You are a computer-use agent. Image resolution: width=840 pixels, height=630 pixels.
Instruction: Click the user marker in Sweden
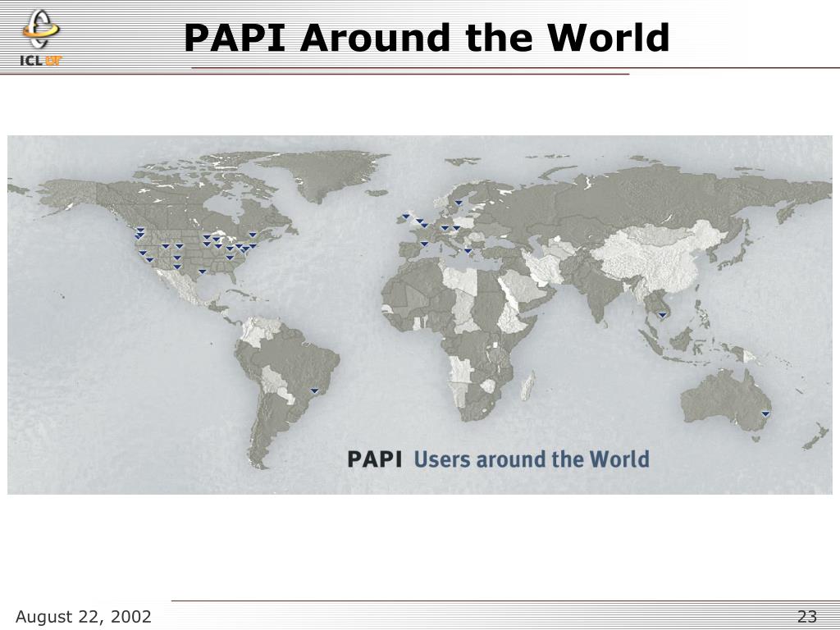[x=459, y=203]
